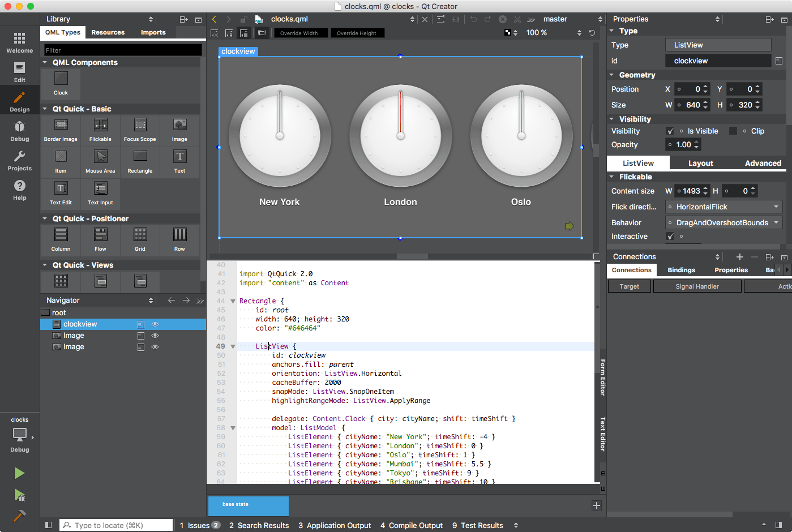Disable the Interactive checkbox under Flickable
The image size is (792, 532).
click(x=671, y=237)
